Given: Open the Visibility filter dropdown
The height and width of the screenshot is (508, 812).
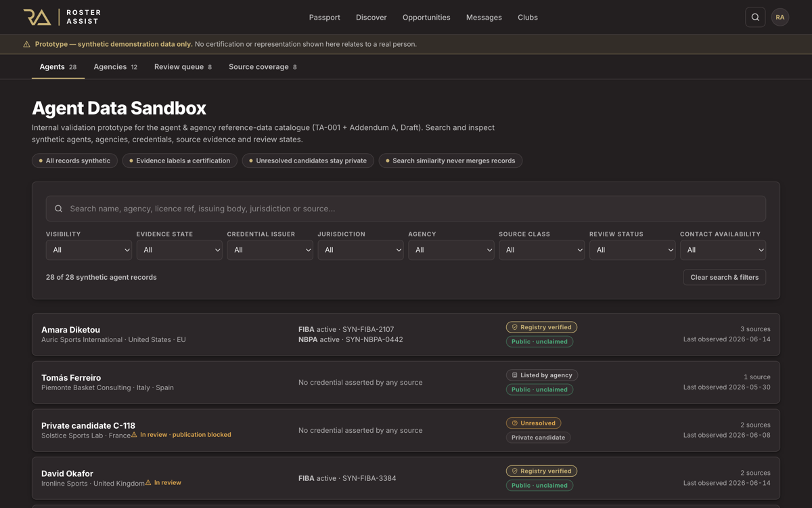Looking at the screenshot, I should [x=89, y=250].
